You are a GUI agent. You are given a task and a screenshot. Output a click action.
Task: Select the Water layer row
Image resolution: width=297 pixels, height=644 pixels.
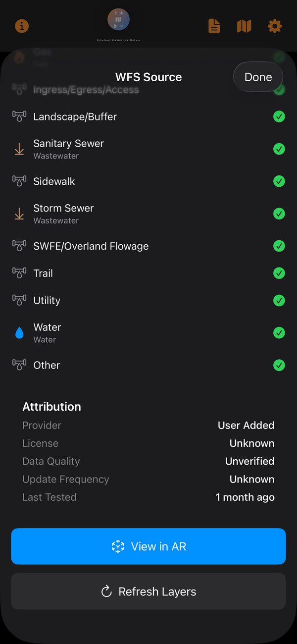pos(148,333)
